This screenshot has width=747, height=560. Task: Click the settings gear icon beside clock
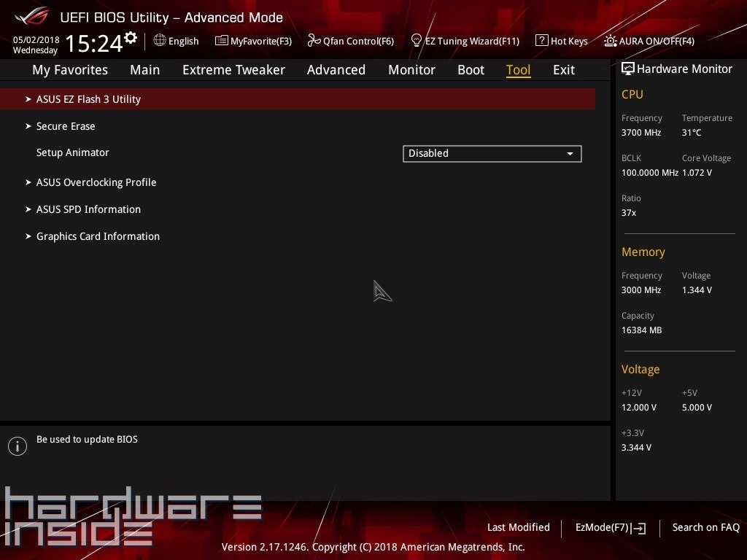click(131, 37)
